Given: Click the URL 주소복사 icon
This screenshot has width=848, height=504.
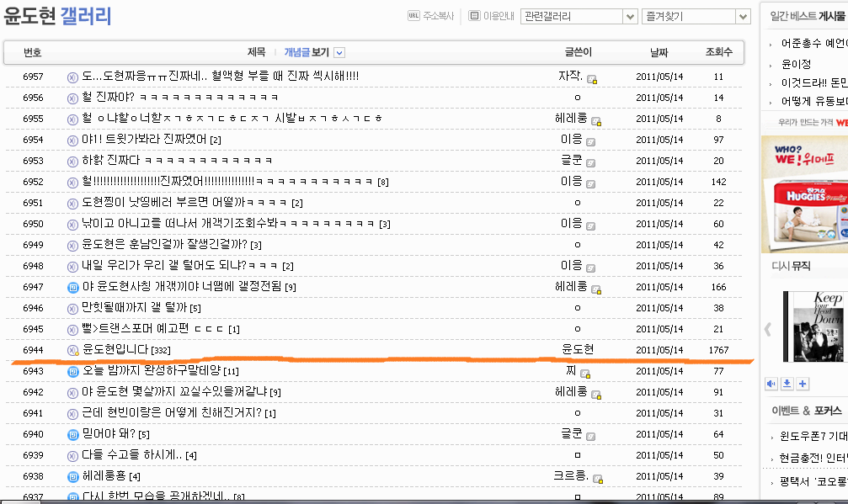Looking at the screenshot, I should tap(413, 16).
